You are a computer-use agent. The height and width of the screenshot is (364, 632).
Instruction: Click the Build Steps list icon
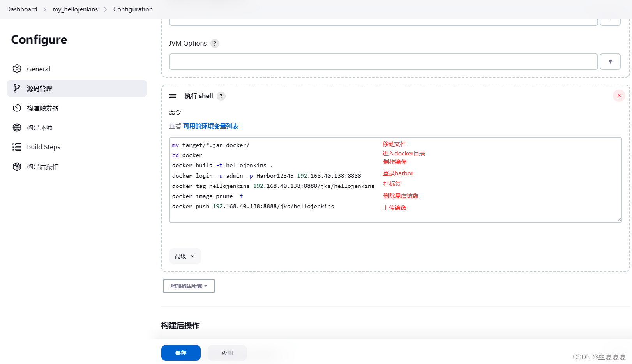pyautogui.click(x=17, y=147)
